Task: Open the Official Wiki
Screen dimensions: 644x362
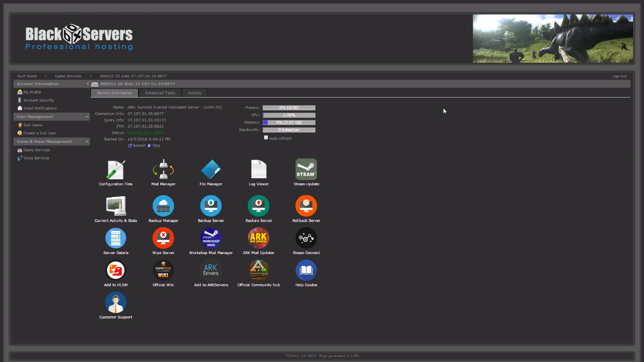Action: tap(163, 270)
